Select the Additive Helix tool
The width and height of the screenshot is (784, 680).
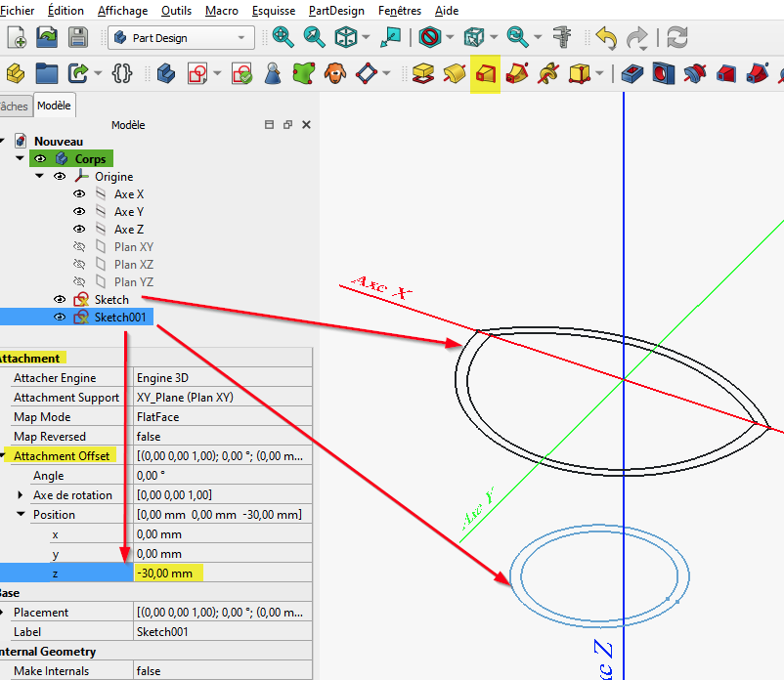pos(548,74)
